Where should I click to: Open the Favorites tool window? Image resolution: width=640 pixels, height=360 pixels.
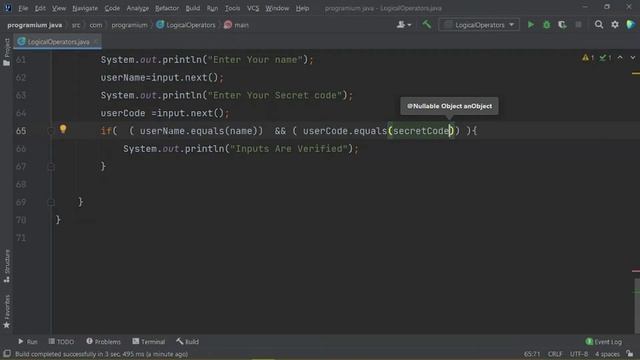pyautogui.click(x=7, y=311)
